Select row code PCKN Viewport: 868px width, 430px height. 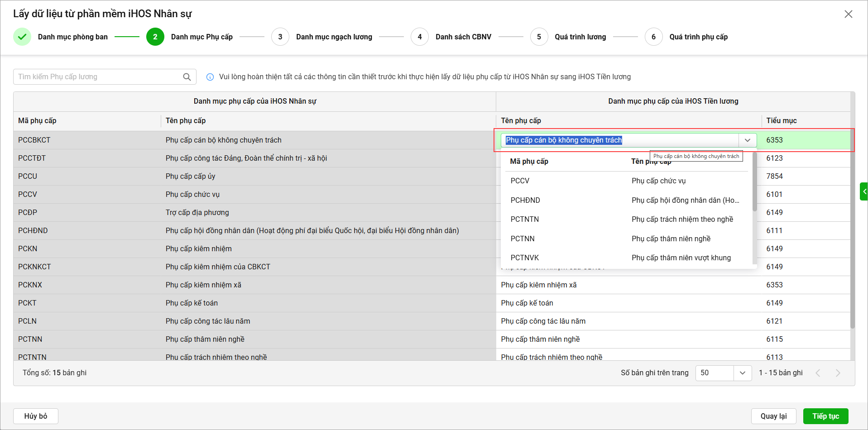pyautogui.click(x=28, y=249)
